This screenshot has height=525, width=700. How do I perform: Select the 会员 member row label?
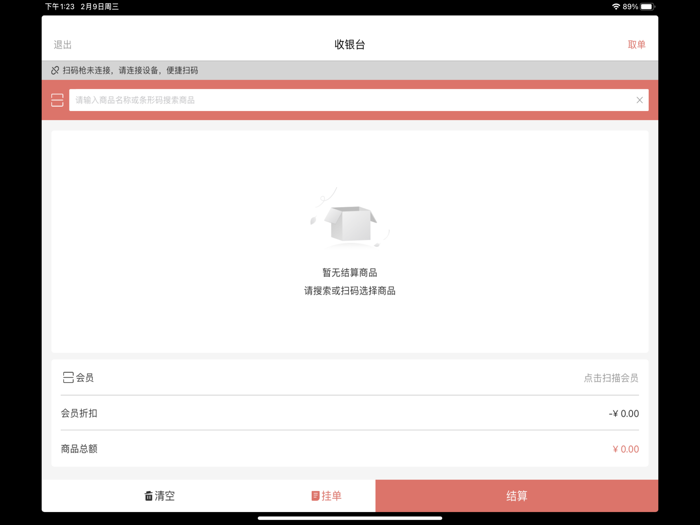coord(85,378)
